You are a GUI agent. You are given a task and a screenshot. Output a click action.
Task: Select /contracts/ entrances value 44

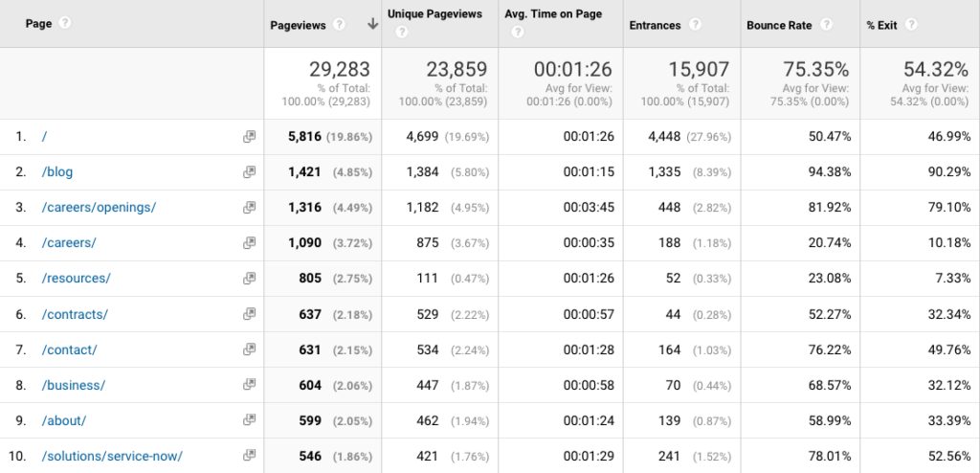pos(673,313)
